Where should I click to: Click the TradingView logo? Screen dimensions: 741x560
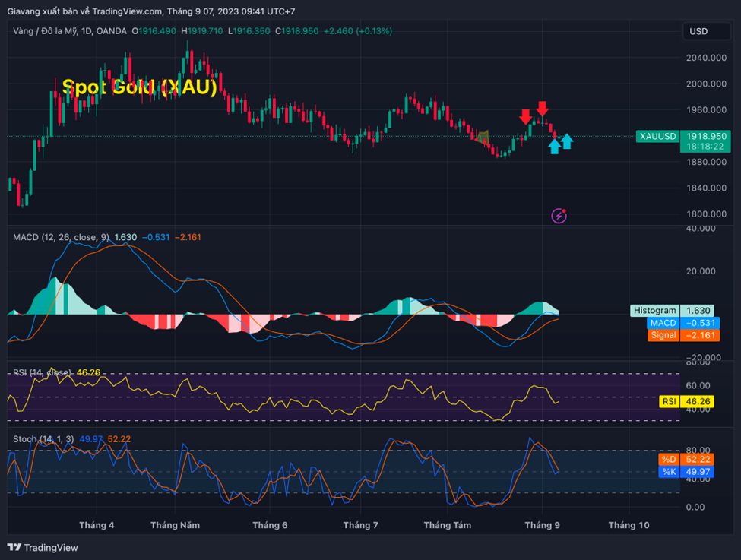[x=43, y=547]
